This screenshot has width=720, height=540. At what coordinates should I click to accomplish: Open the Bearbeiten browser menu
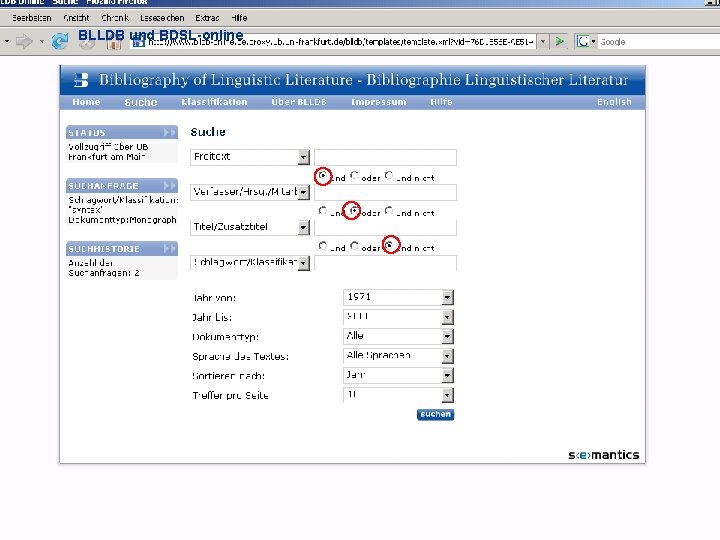coord(32,18)
